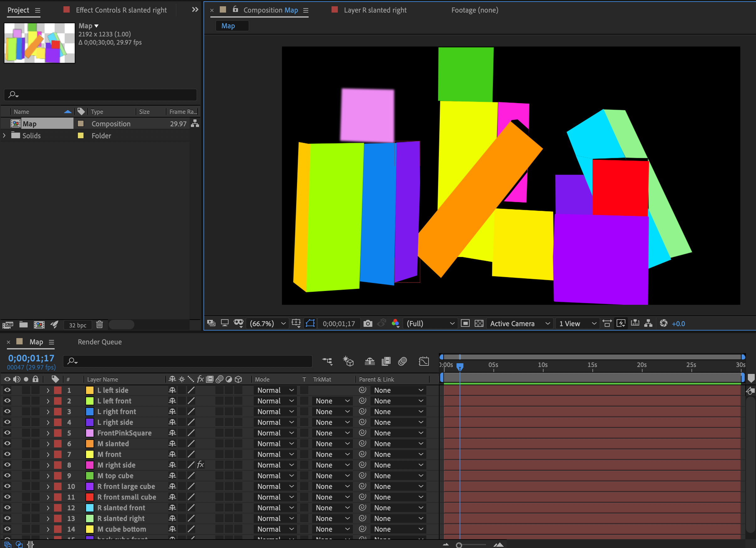Create new folder in Project panel
756x548 pixels.
23,325
